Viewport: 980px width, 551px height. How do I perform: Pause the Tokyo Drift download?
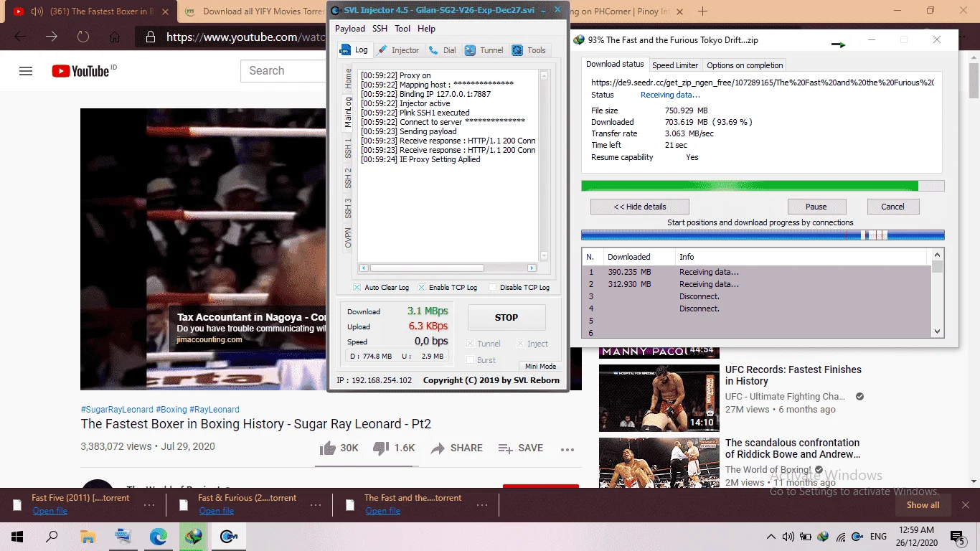pos(816,207)
